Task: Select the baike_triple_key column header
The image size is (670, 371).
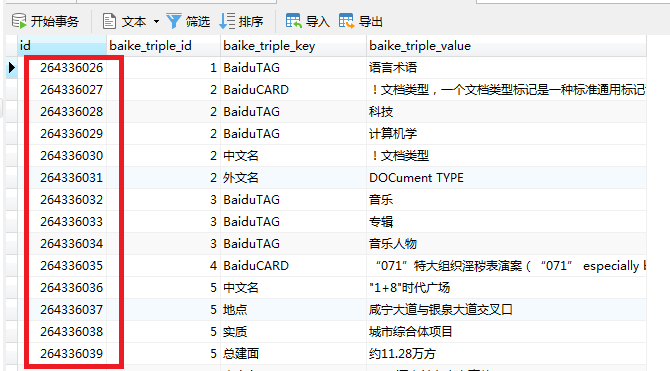Action: coord(293,46)
